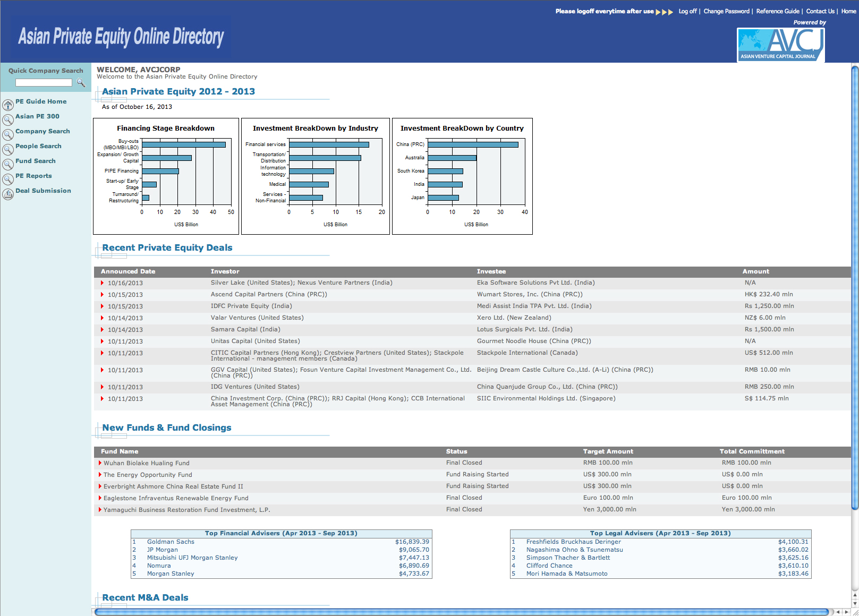859x616 pixels.
Task: Open the Reference Guide link
Action: click(x=778, y=11)
